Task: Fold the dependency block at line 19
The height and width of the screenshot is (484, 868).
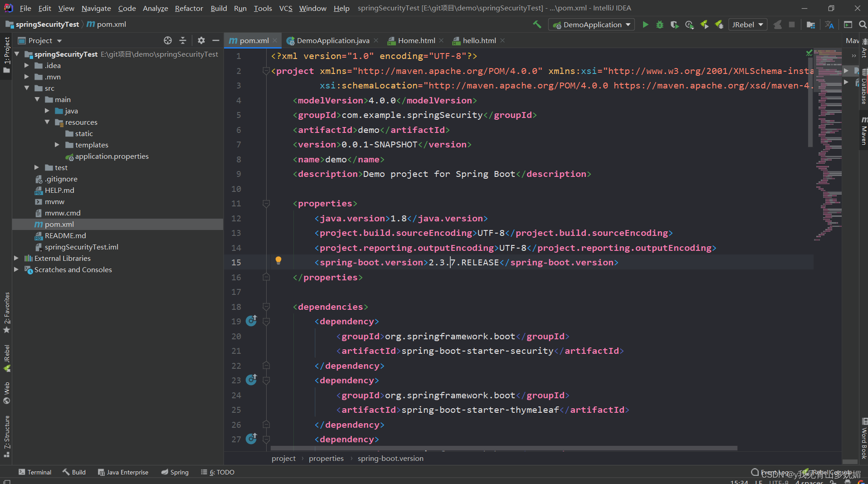Action: point(266,321)
